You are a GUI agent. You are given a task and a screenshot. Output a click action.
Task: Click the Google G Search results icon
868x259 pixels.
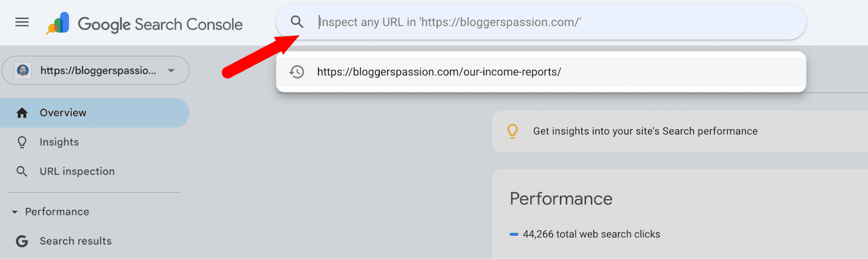click(x=22, y=241)
